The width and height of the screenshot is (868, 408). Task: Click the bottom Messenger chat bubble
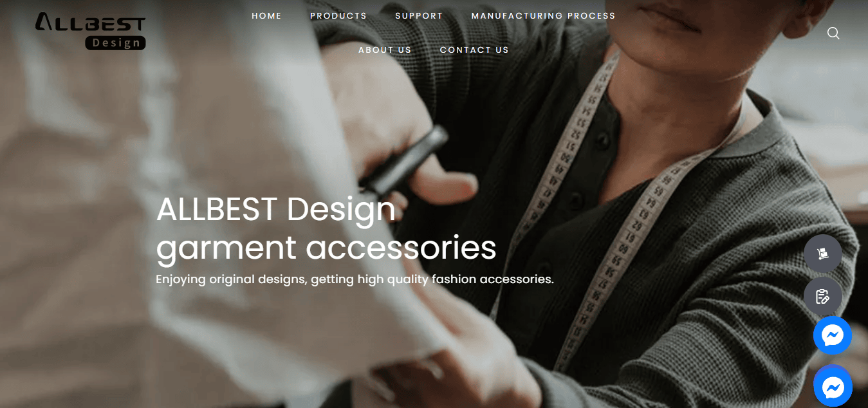[833, 387]
